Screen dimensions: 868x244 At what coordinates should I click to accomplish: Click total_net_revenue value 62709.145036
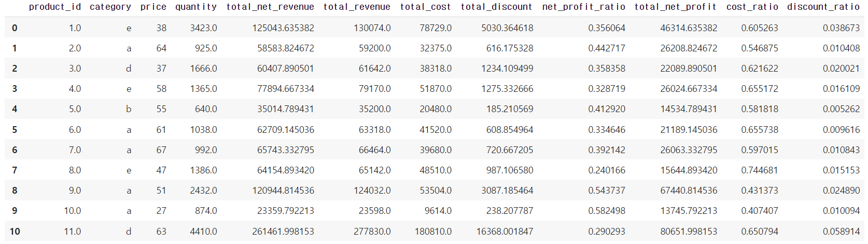pos(286,130)
